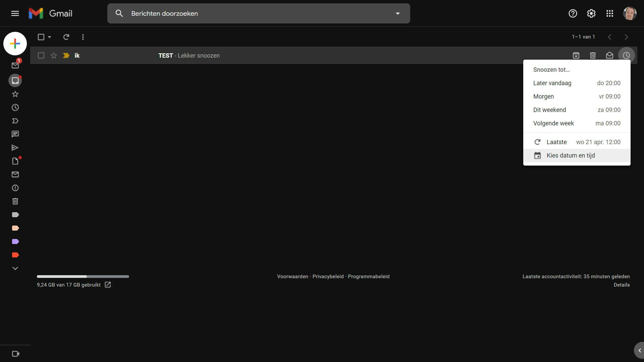Viewport: 644px width, 362px height.
Task: Open the Trash folder in sidebar
Action: (15, 201)
